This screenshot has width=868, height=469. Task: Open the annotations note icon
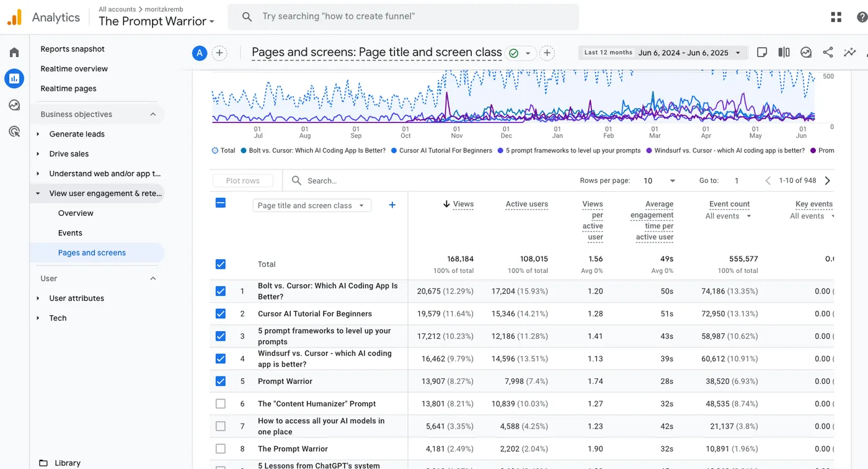click(x=762, y=53)
